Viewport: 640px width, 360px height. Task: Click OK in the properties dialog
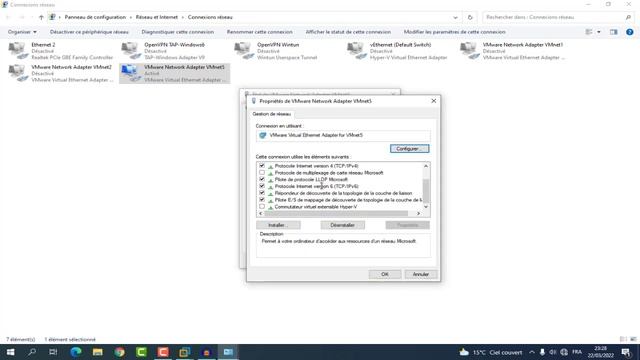coord(384,274)
